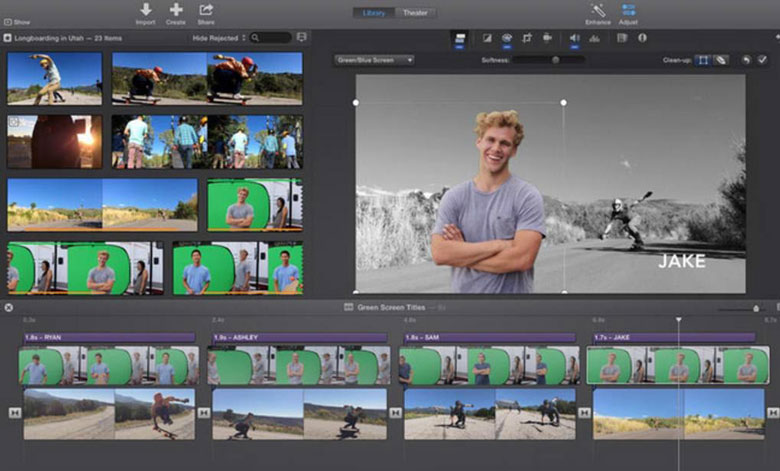Click transition icon between SAM and JAKE clips

pyautogui.click(x=584, y=413)
